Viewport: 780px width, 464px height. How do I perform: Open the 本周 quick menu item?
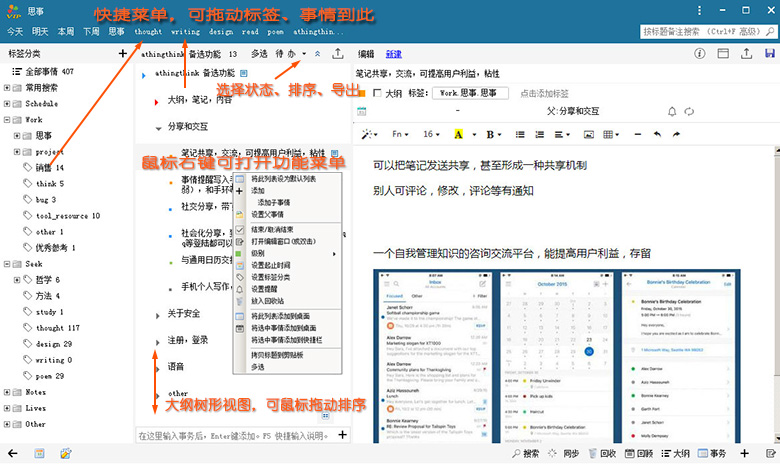click(x=66, y=31)
